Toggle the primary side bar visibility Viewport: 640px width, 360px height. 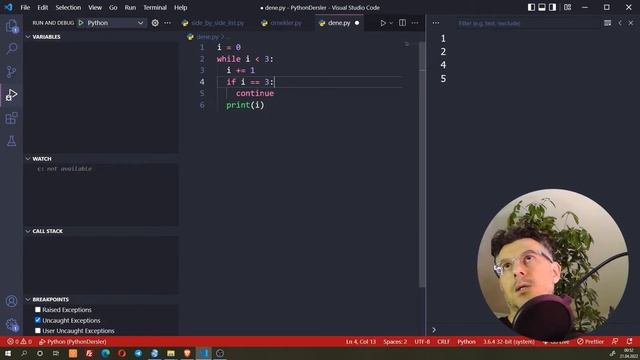coord(531,7)
